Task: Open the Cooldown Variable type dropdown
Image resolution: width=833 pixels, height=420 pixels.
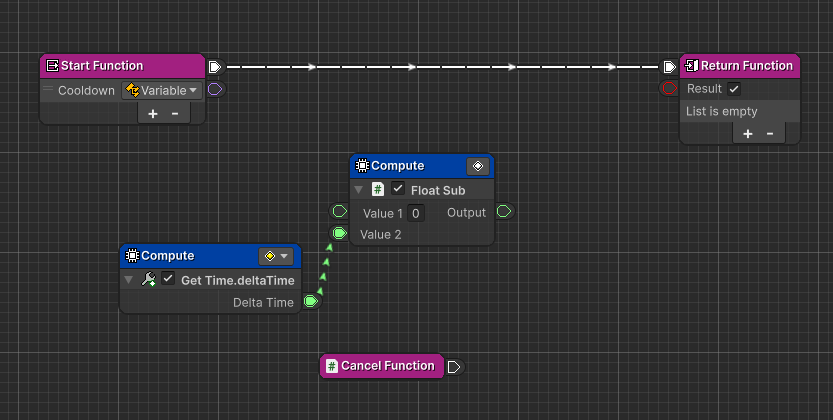Action: pyautogui.click(x=160, y=90)
